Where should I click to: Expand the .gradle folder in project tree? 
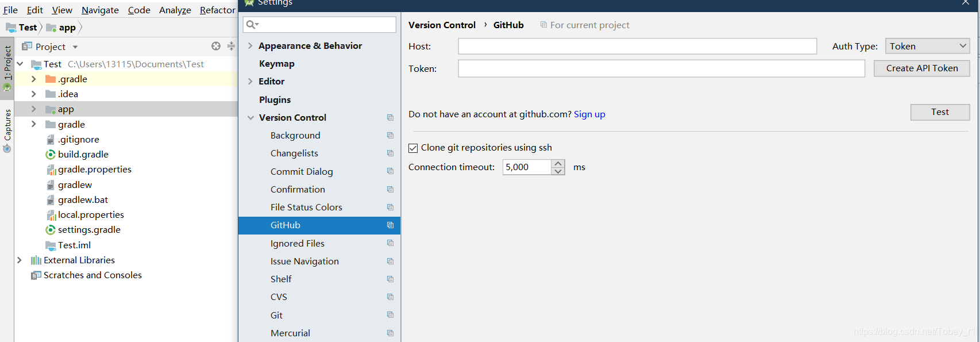click(x=34, y=79)
